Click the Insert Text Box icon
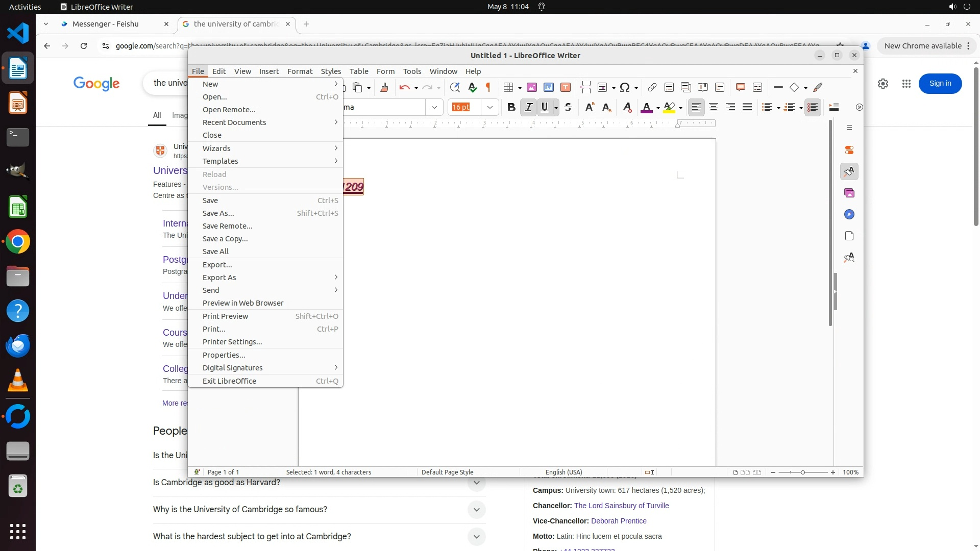This screenshot has width=980, height=551. pyautogui.click(x=566, y=87)
